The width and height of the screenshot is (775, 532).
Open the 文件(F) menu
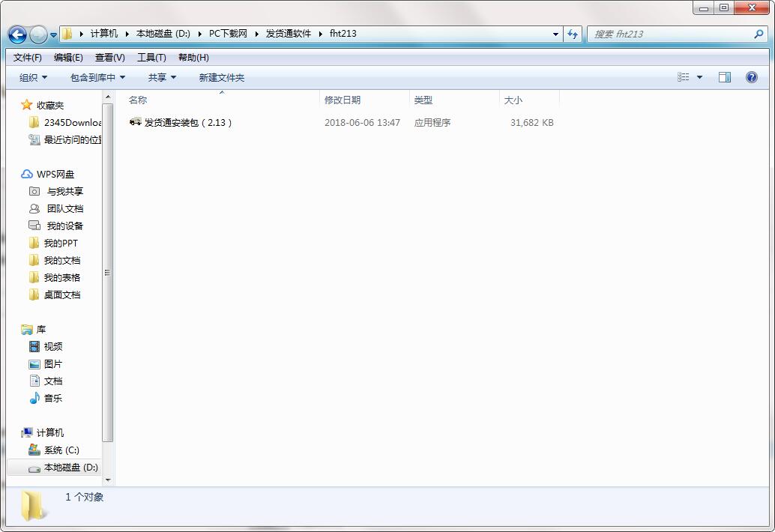[28, 57]
